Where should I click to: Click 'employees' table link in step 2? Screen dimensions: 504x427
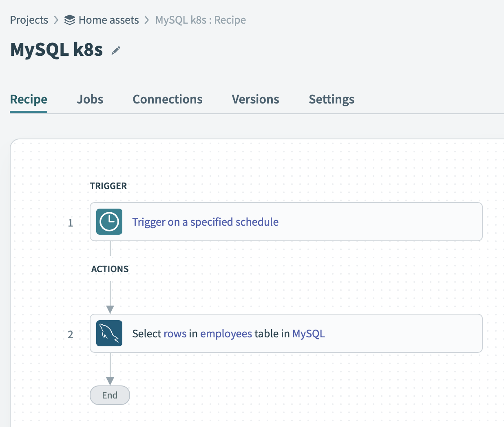(x=226, y=334)
